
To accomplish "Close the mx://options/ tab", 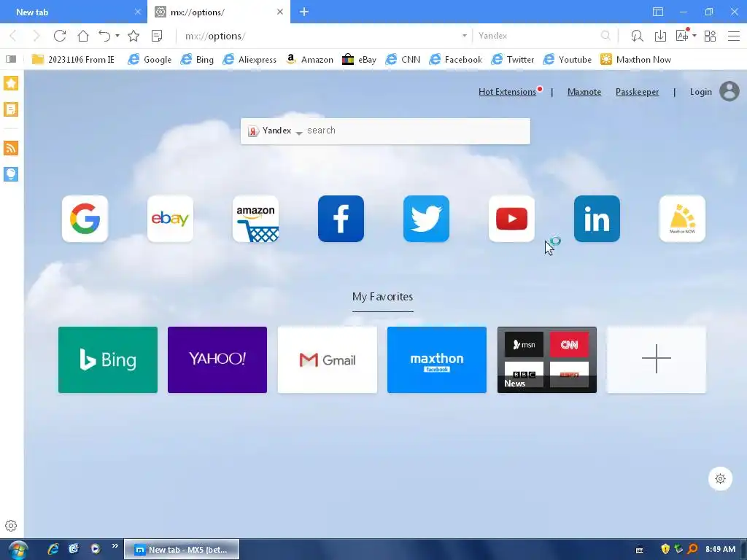I will pos(280,12).
